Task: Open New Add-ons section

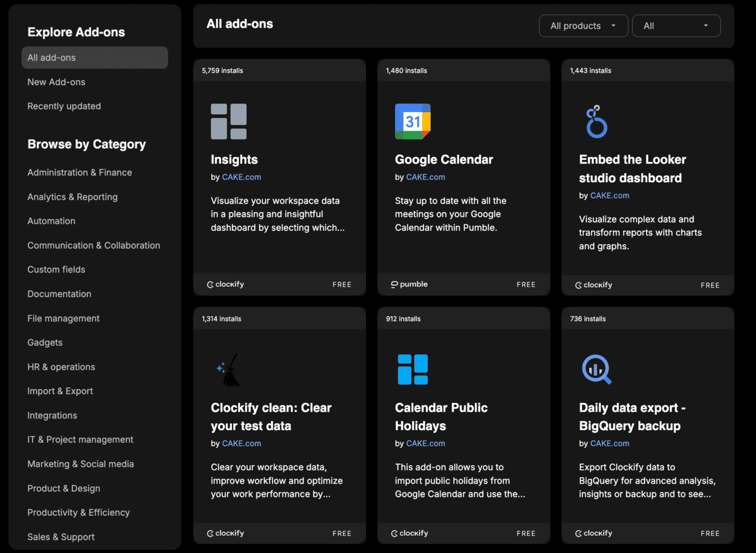Action: [56, 82]
